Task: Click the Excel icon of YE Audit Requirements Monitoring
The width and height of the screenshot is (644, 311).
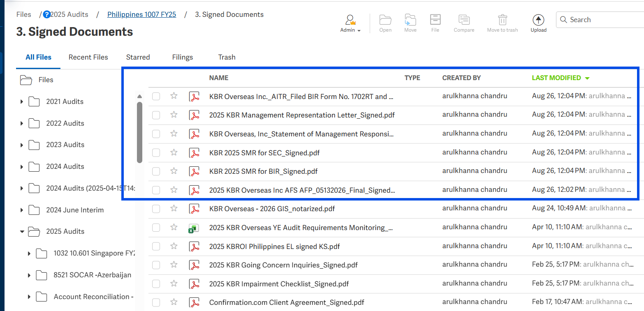Action: (194, 228)
